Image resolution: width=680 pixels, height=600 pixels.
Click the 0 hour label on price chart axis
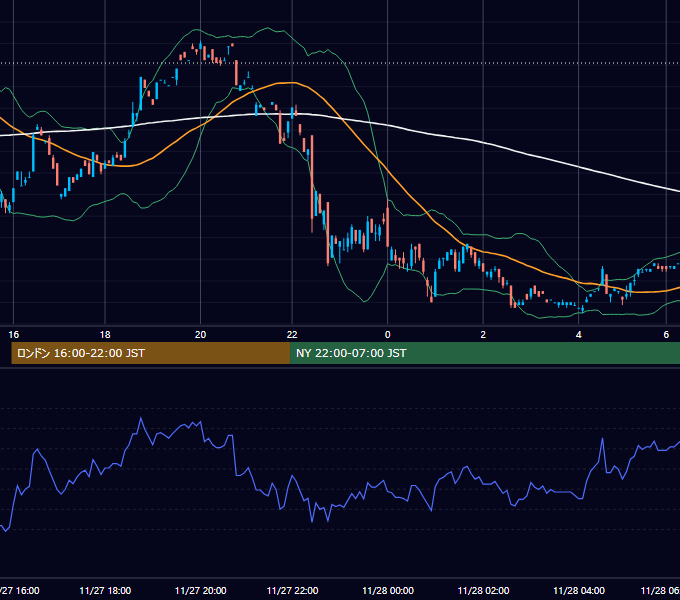click(x=388, y=335)
